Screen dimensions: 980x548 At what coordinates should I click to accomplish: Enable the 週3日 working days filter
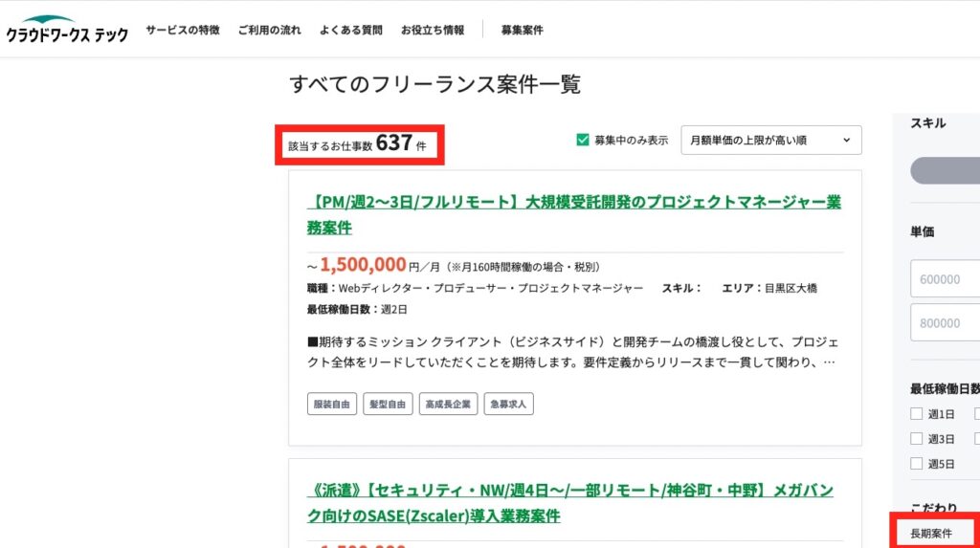[x=917, y=439]
